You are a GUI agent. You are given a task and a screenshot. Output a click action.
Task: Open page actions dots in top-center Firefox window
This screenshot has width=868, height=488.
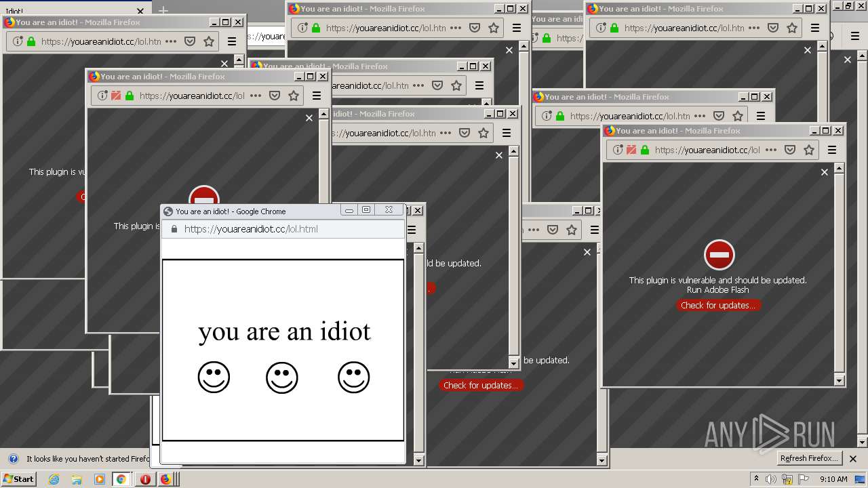456,28
